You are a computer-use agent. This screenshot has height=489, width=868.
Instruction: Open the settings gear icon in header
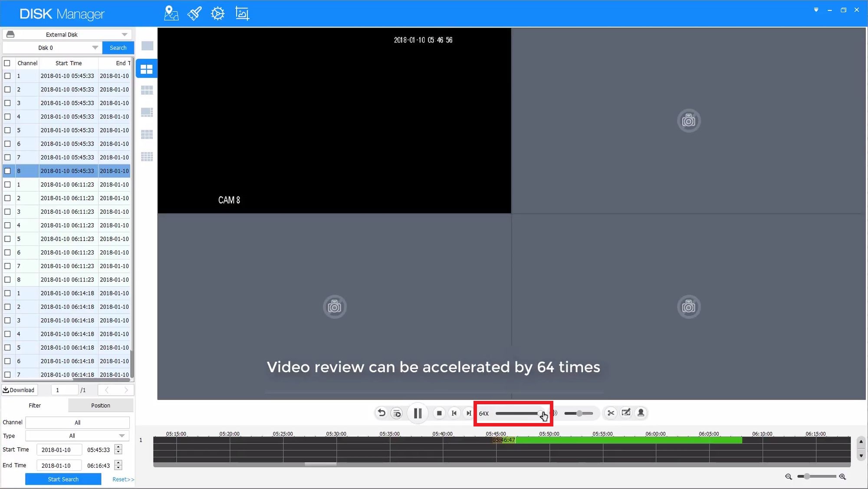[x=217, y=13]
